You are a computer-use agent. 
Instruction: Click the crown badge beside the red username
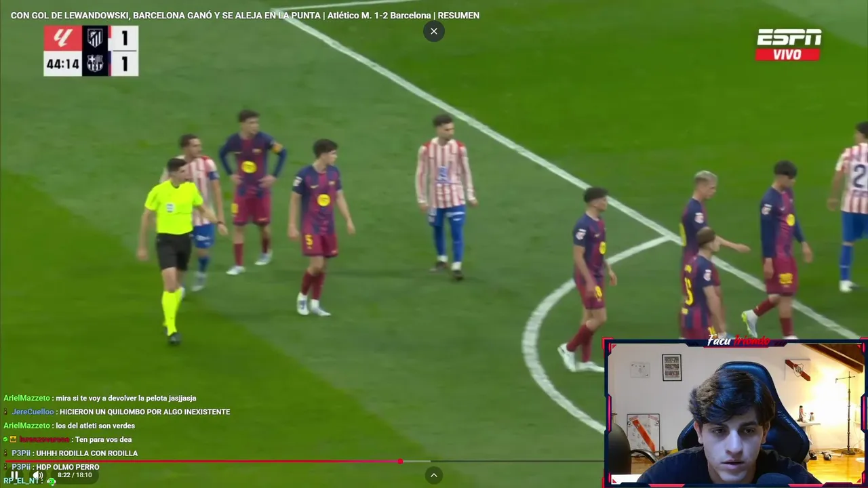click(x=13, y=439)
